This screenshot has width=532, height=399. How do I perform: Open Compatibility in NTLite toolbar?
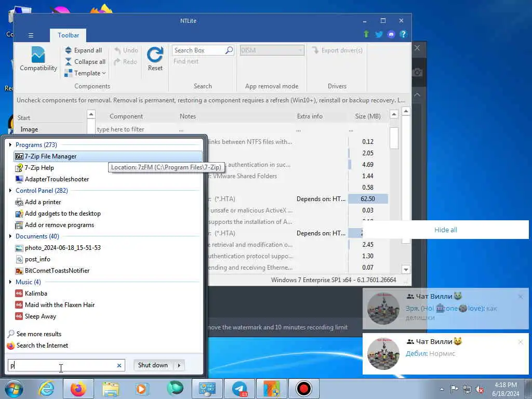pos(38,59)
